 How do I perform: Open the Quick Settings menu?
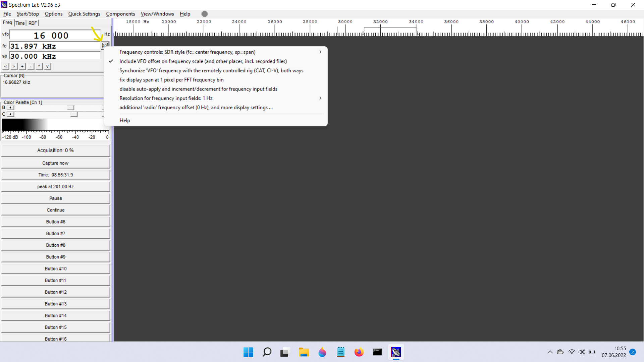coord(84,14)
